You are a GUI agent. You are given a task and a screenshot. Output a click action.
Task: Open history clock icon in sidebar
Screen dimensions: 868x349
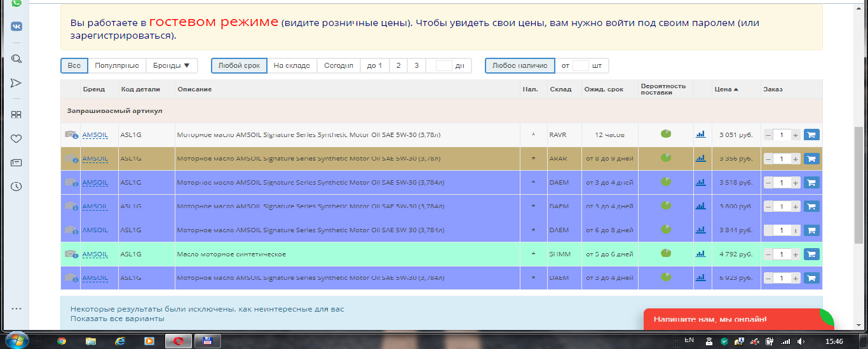click(x=17, y=187)
